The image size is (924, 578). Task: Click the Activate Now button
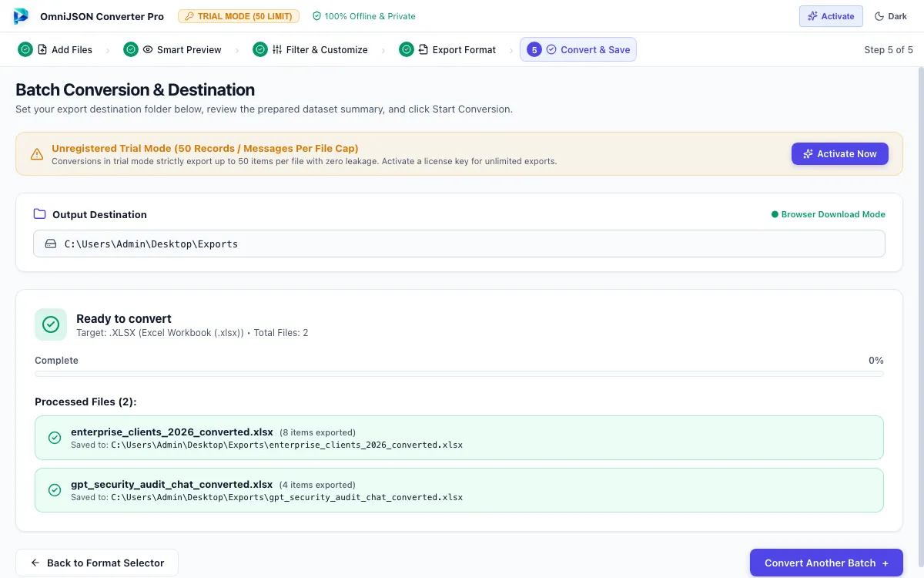[840, 154]
